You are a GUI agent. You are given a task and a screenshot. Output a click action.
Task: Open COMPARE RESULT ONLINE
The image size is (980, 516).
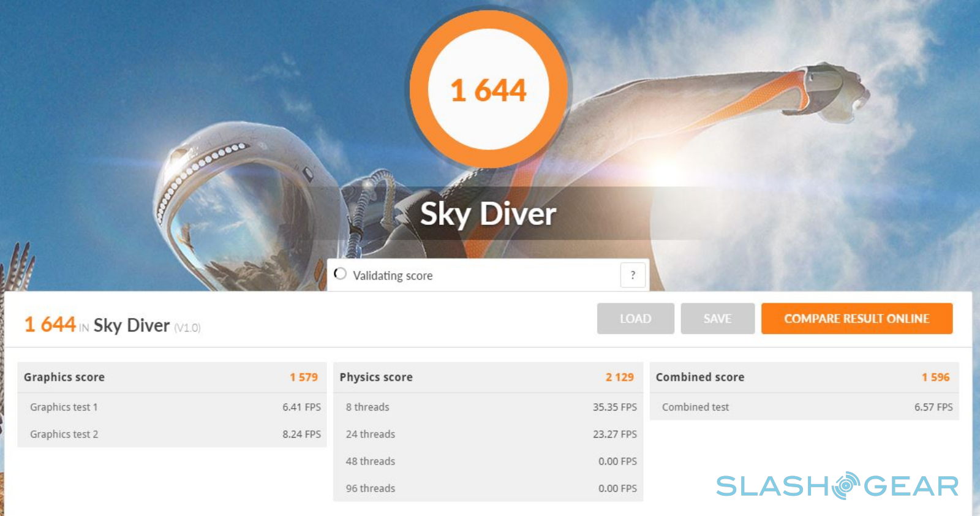pos(857,319)
